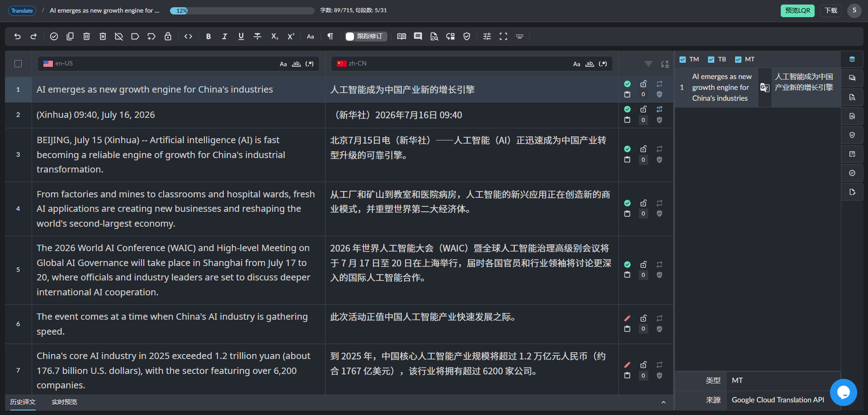The height and width of the screenshot is (415, 868).
Task: Switch to the 实时预览 tab
Action: (64, 402)
